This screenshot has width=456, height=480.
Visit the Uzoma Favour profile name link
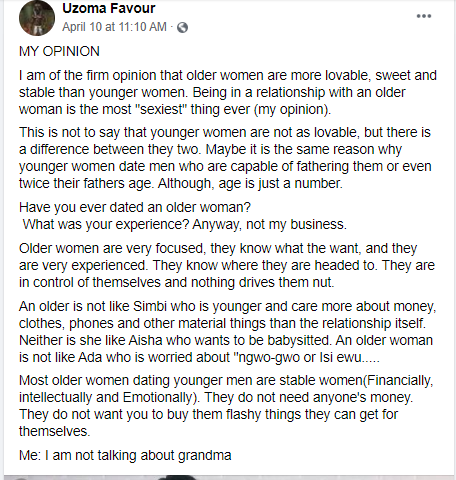pos(109,9)
